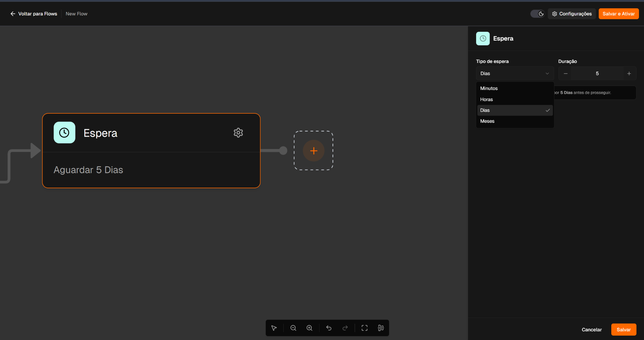Screen dimensions: 644x340
Task: Toggle the dark mode switch
Action: 537,14
